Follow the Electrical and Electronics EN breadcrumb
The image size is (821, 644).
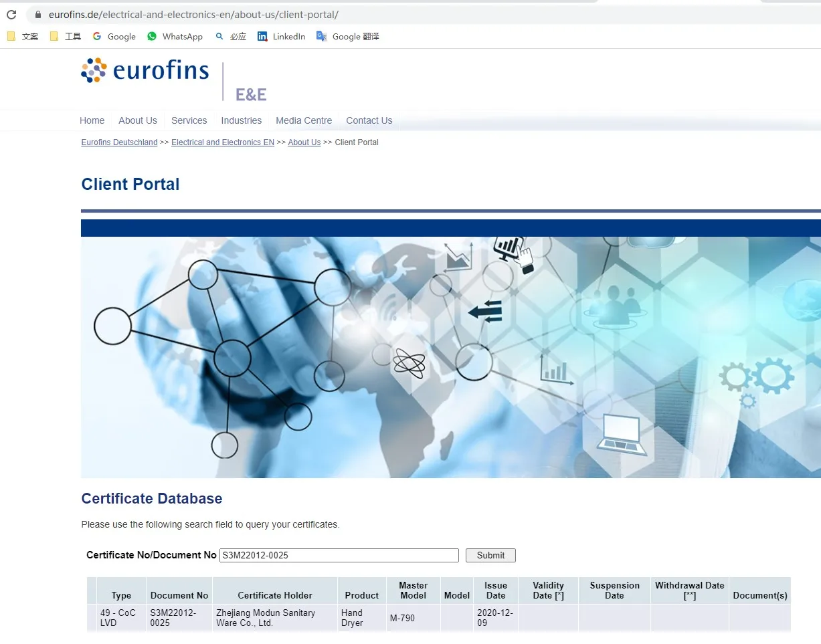223,142
